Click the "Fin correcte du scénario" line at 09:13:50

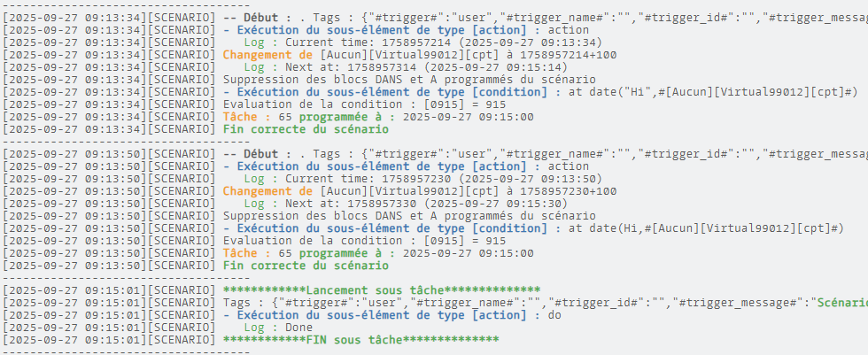tap(305, 265)
